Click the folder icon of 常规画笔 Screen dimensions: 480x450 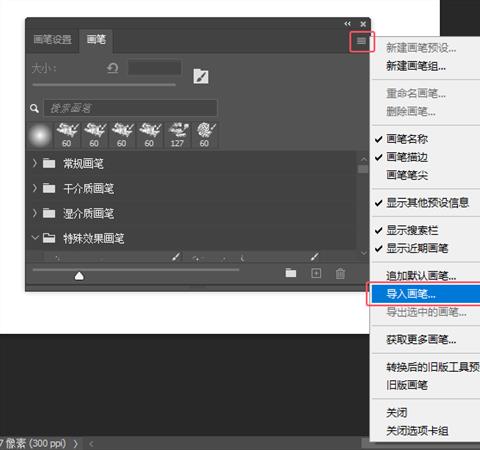click(49, 163)
